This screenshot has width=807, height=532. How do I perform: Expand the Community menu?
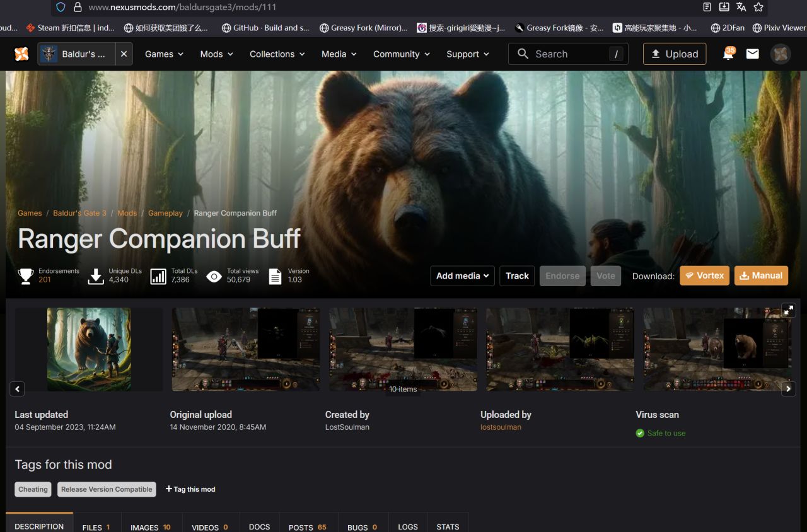[x=402, y=54]
